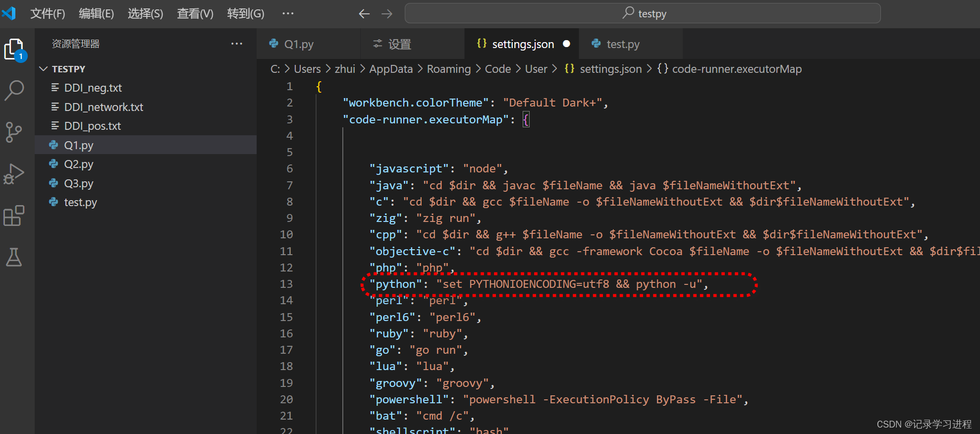Click the zhui breadcrumb segment
The image size is (980, 434).
pos(345,69)
